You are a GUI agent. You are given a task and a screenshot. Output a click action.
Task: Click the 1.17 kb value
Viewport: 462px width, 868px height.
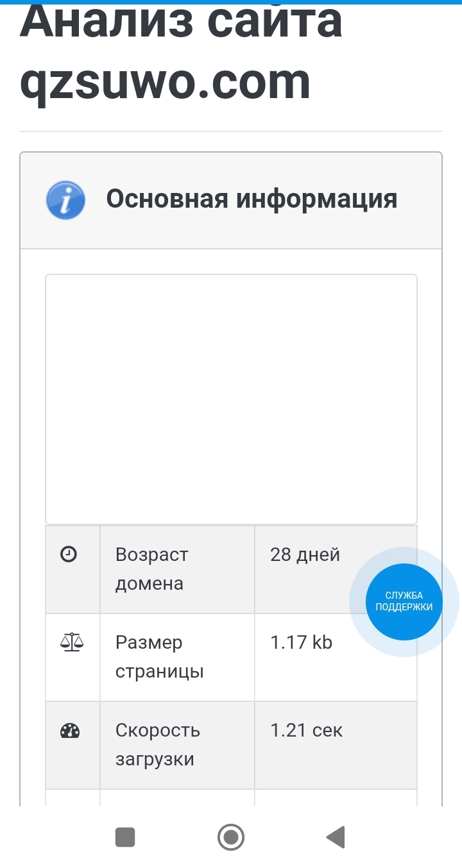click(301, 642)
